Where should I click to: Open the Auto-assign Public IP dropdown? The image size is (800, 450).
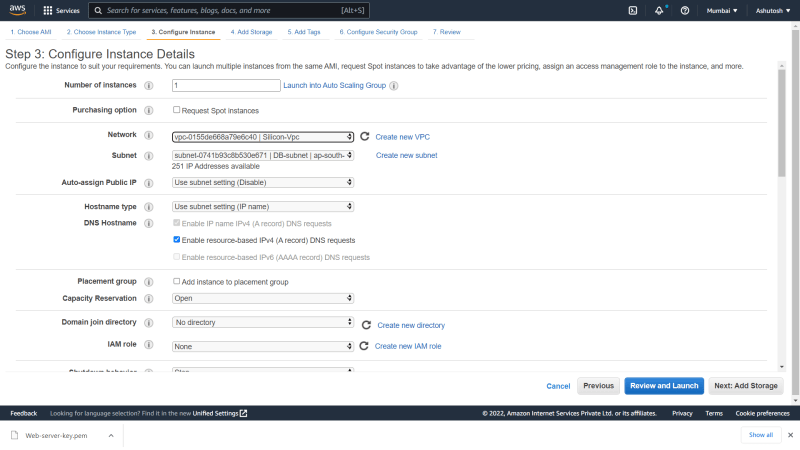pos(263,182)
